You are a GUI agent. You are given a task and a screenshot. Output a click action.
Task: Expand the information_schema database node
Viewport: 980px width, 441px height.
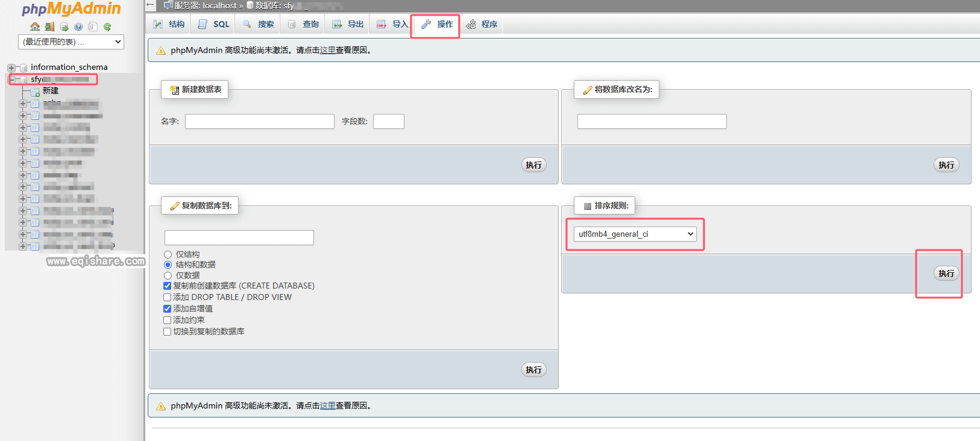pos(11,67)
